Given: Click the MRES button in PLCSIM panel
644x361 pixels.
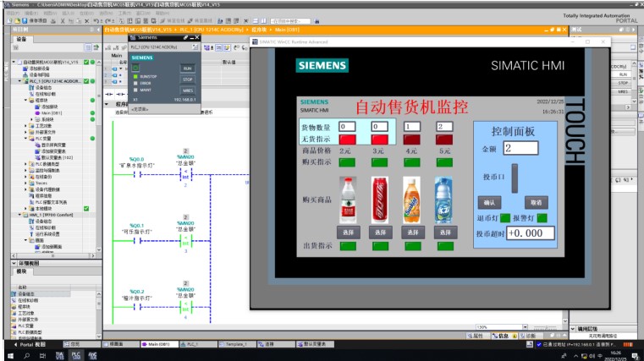Looking at the screenshot, I should pyautogui.click(x=187, y=90).
